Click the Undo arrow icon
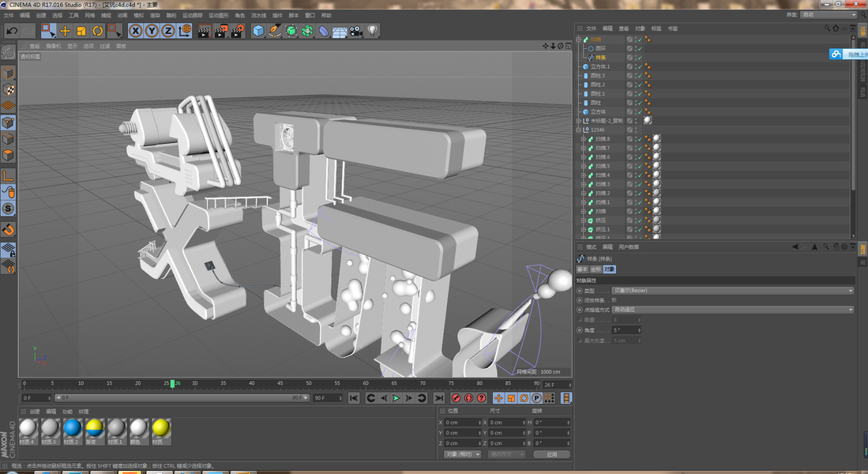The width and height of the screenshot is (868, 474). [x=12, y=31]
